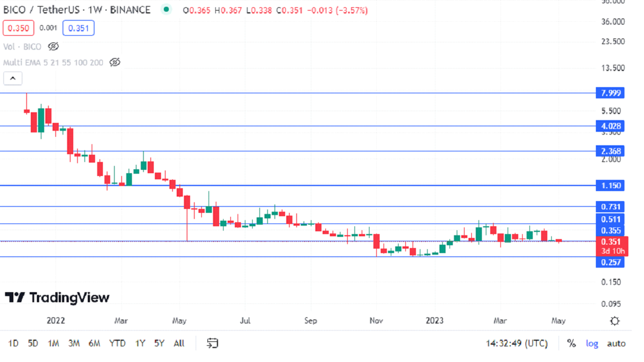The image size is (644, 362).
Task: Select the 1D time range
Action: (x=13, y=343)
